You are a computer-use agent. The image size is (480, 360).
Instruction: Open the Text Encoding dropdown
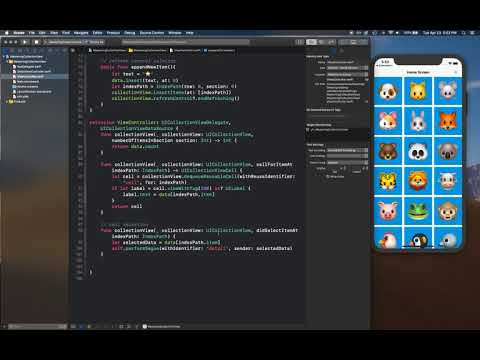click(x=347, y=150)
